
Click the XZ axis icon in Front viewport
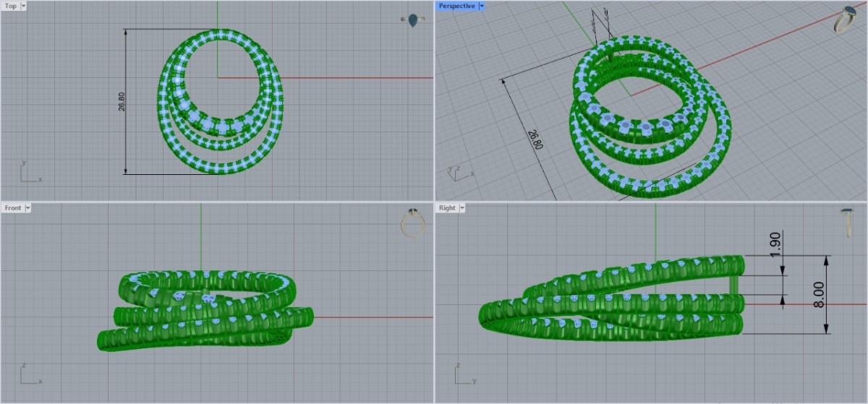tap(30, 375)
